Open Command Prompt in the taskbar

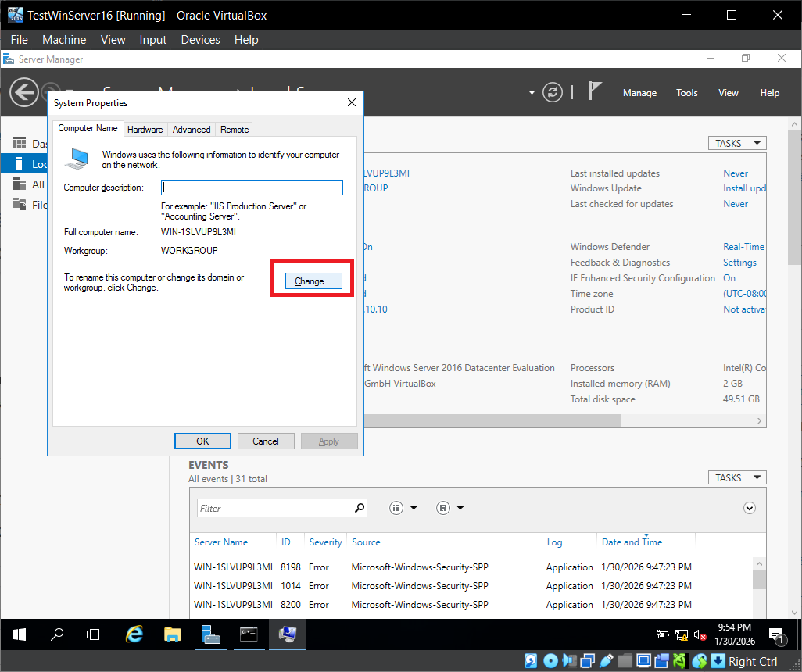(x=249, y=634)
